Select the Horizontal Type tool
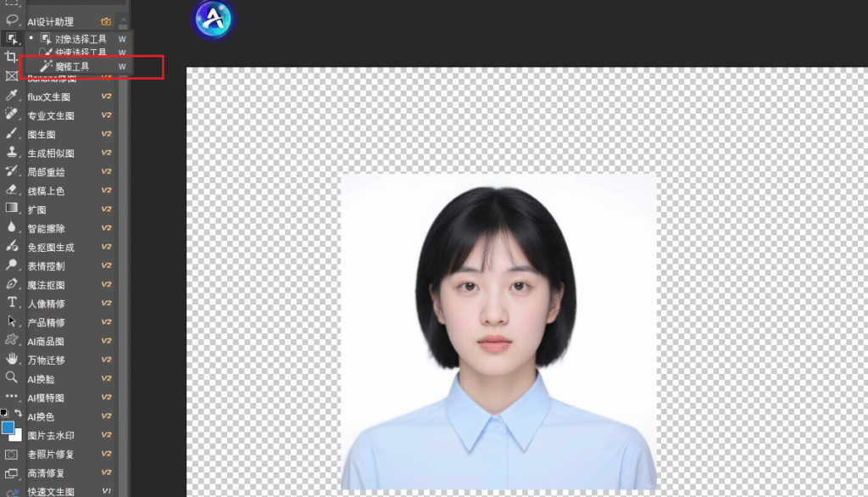This screenshot has width=868, height=497. pos(12,303)
